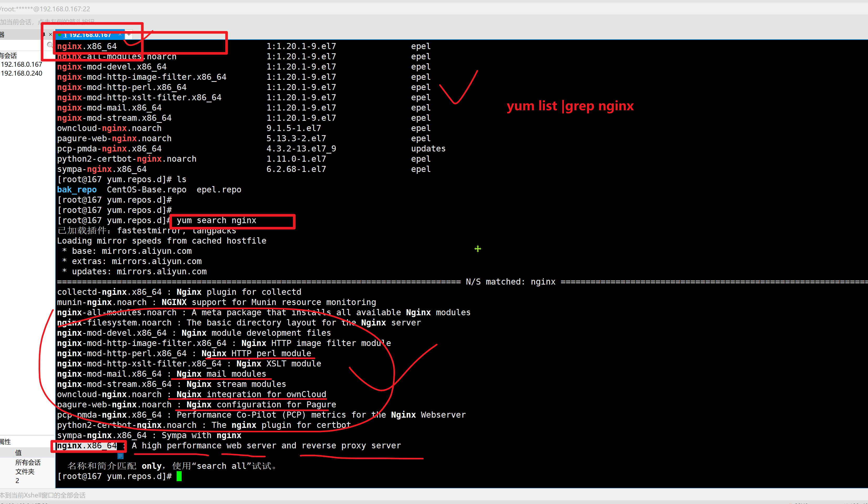Click pagure-web-nginx.noarch in the yum list
Image resolution: width=868 pixels, height=504 pixels.
pyautogui.click(x=114, y=139)
